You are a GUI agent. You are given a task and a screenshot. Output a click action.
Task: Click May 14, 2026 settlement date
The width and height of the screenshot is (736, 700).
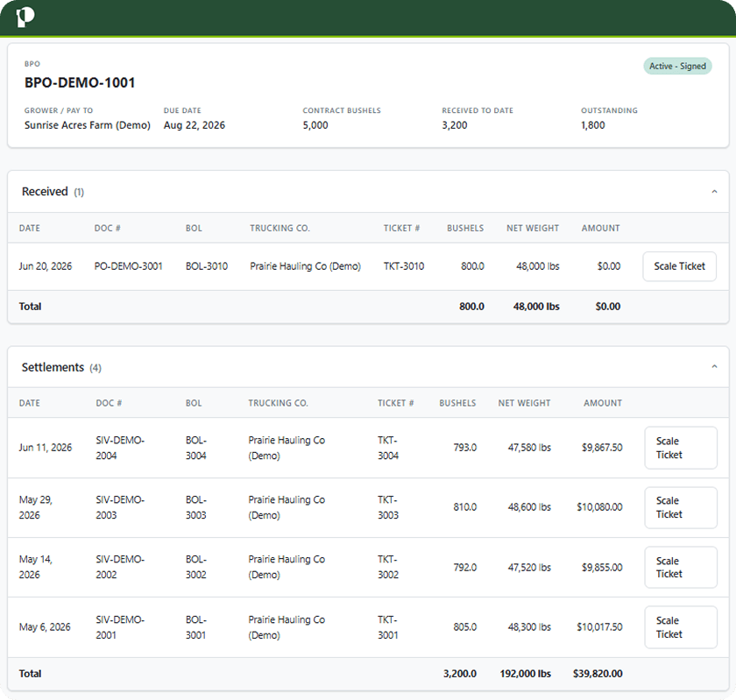point(36,567)
